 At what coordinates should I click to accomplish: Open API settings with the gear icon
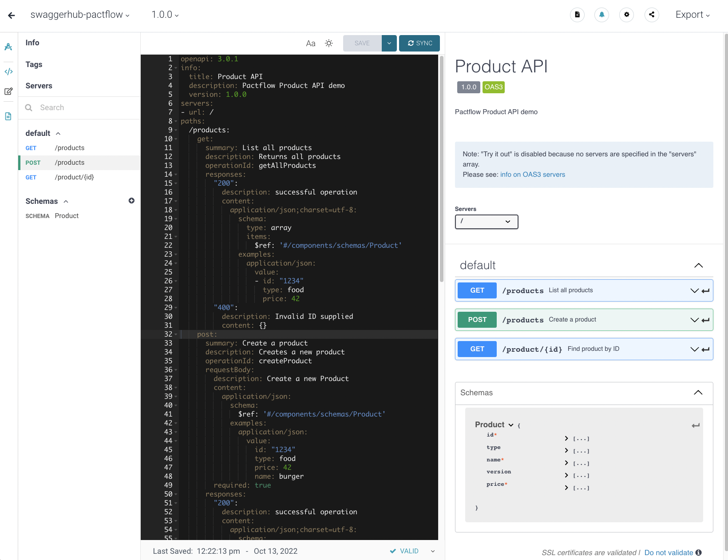pyautogui.click(x=626, y=15)
